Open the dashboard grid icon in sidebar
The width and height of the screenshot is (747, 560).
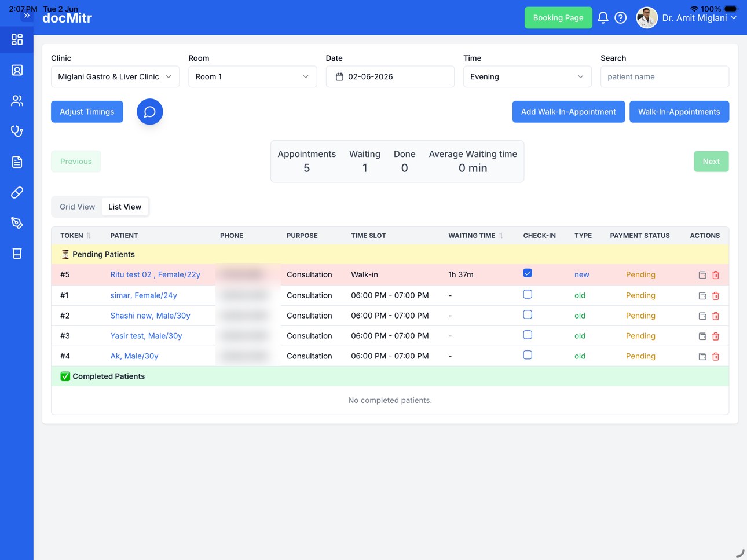pos(17,39)
